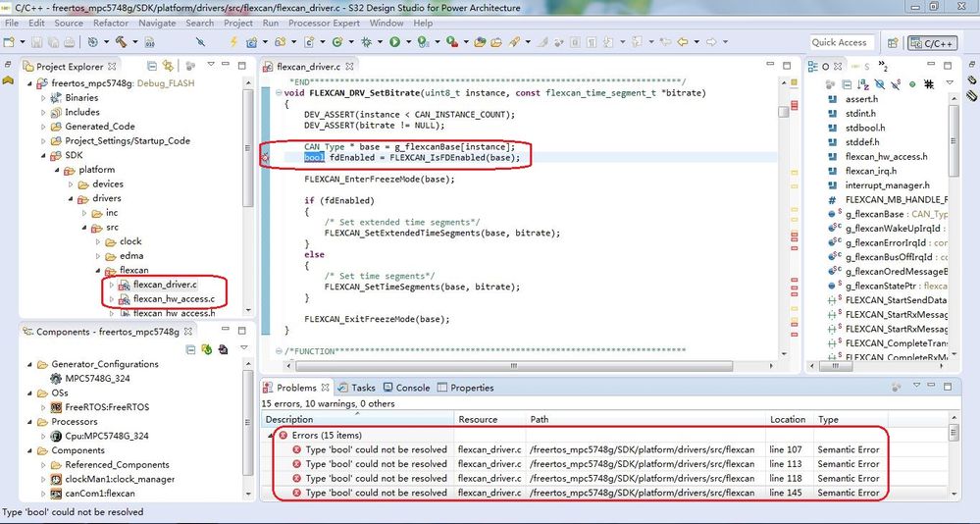Click Hide Fields icon in Outline
980x524 pixels.
[879, 84]
